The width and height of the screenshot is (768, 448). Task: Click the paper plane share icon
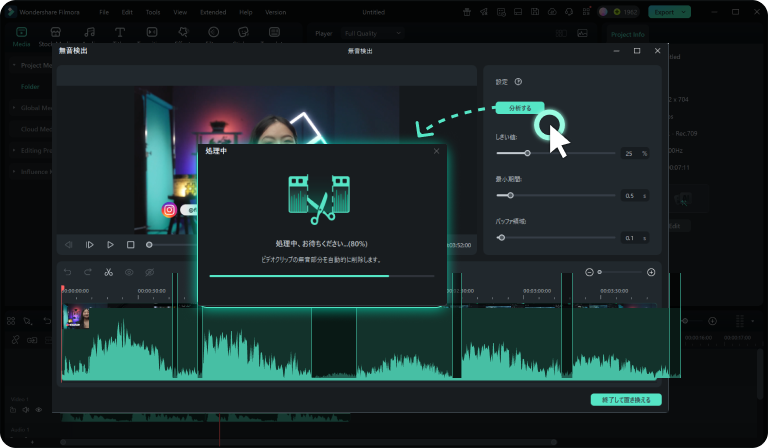(x=484, y=12)
